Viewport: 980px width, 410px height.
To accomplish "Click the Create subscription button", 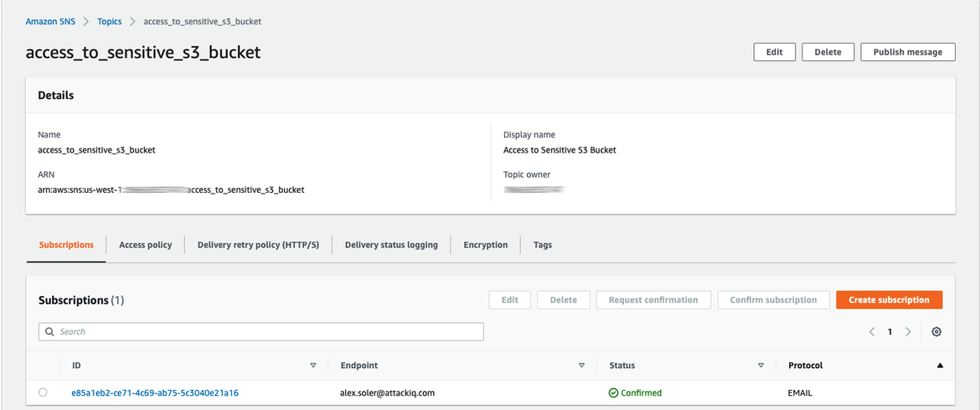I will coord(889,299).
